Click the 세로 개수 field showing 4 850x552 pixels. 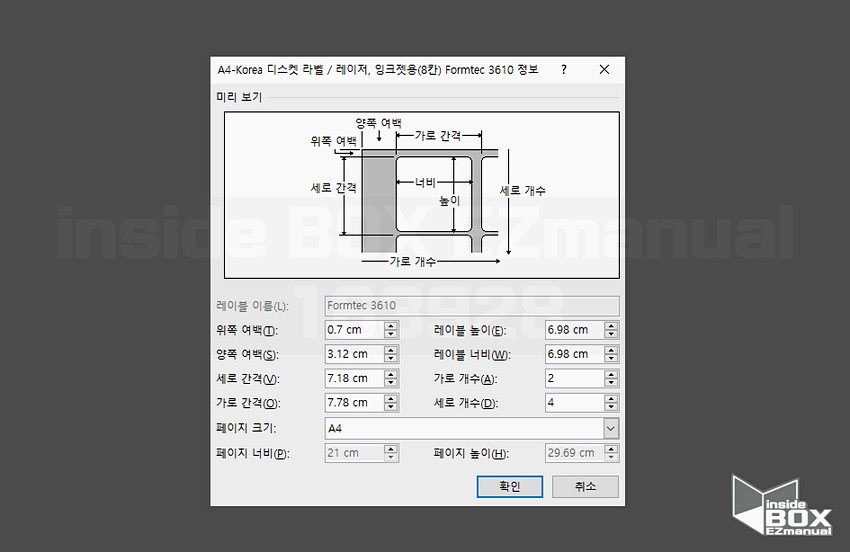point(575,403)
